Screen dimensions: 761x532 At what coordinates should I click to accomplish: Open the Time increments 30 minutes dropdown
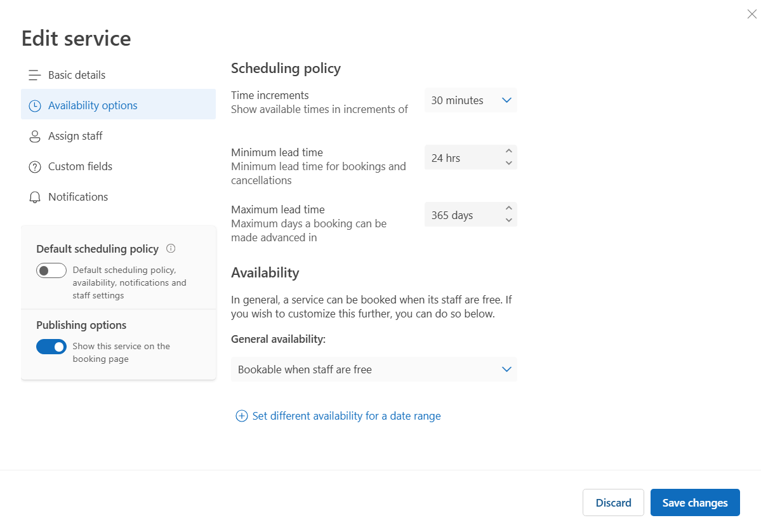pos(470,100)
